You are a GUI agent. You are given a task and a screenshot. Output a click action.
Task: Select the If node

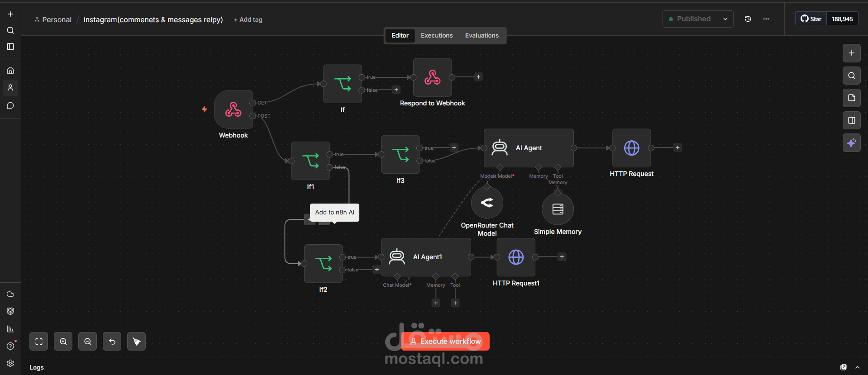(x=343, y=84)
